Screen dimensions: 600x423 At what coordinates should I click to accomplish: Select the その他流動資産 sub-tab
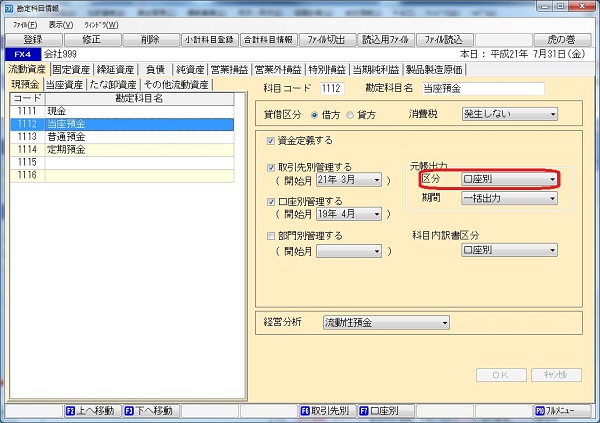click(x=176, y=85)
